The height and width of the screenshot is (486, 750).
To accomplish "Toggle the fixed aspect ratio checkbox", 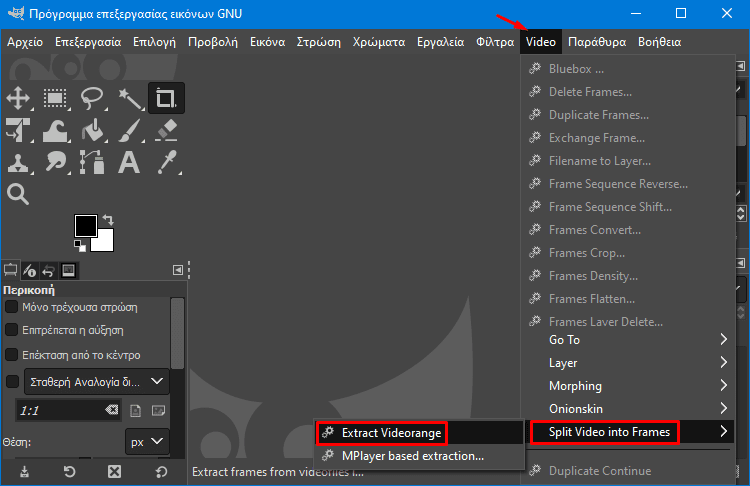I will pyautogui.click(x=12, y=381).
